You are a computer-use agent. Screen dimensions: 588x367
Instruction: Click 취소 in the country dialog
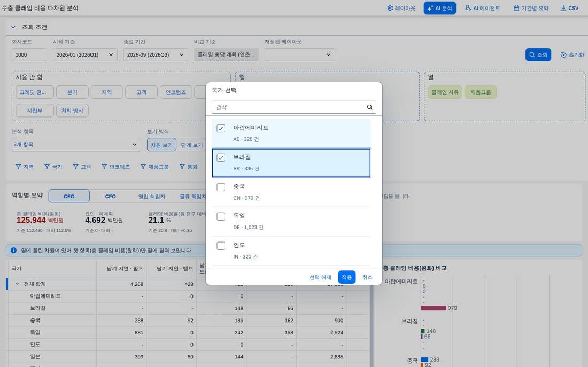(x=367, y=277)
